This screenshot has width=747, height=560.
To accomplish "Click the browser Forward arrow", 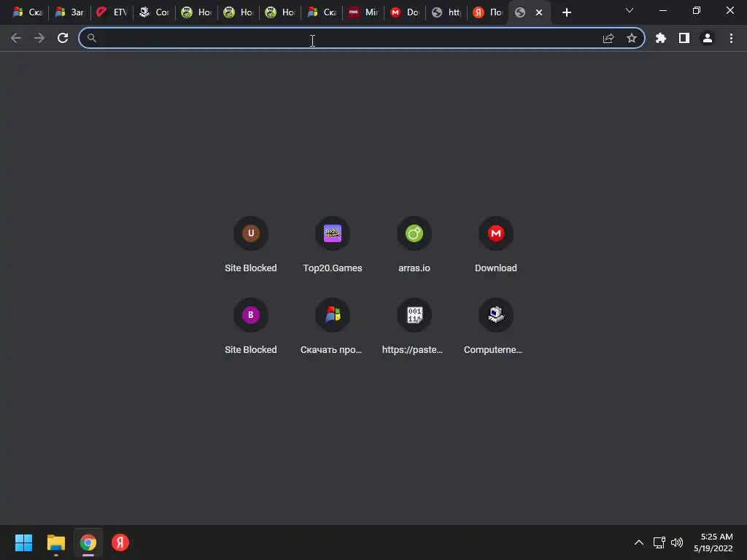I will (39, 38).
